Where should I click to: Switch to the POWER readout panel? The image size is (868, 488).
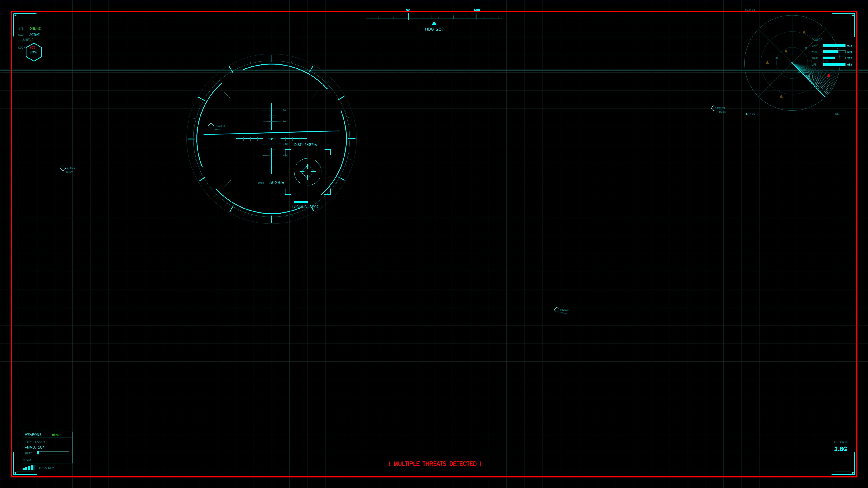pyautogui.click(x=817, y=40)
